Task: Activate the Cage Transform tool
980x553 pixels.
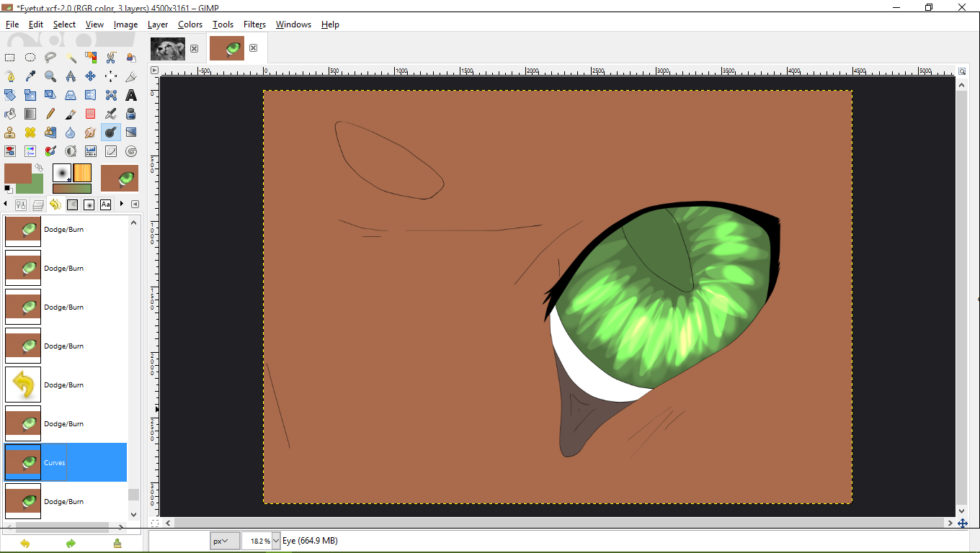Action: coord(111,95)
